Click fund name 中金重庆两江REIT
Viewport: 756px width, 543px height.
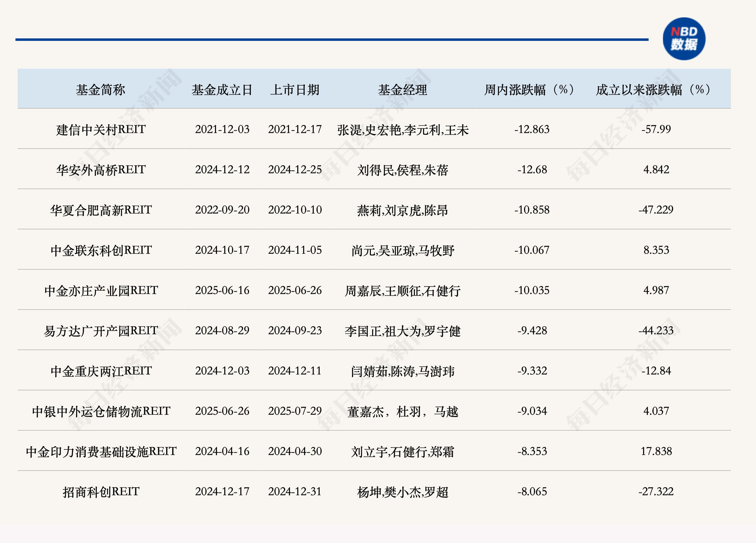point(101,371)
